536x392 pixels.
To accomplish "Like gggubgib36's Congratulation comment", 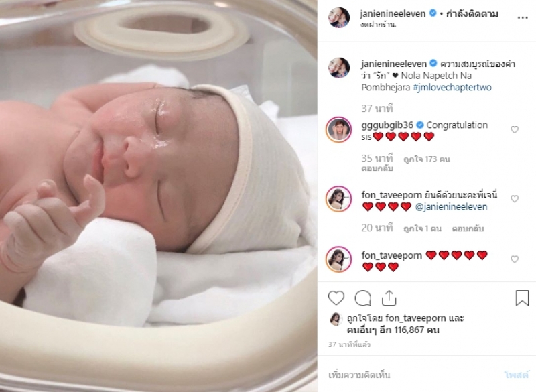I will 515,129.
